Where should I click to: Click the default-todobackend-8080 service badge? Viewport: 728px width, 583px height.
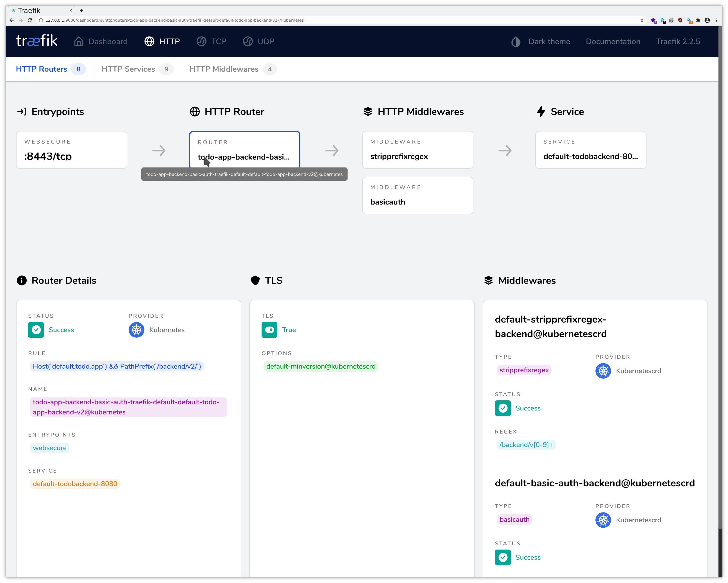(75, 484)
